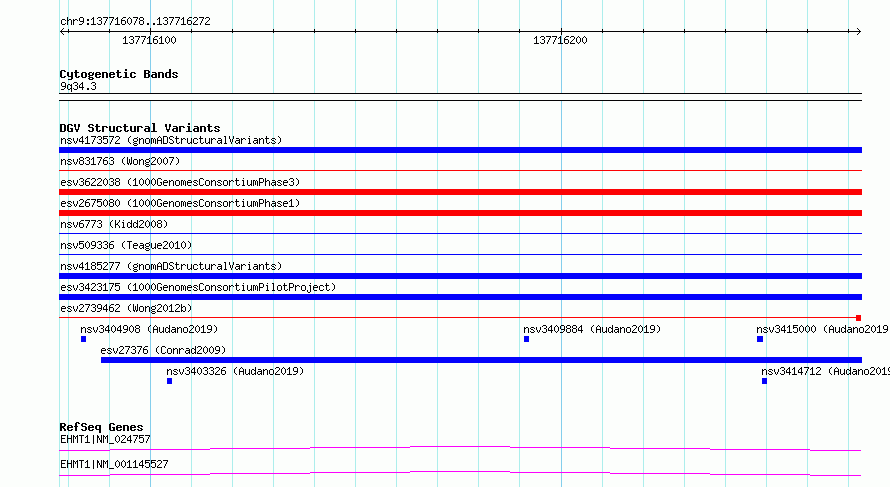Click the Cytogenetic Bands track title

pyautogui.click(x=119, y=74)
